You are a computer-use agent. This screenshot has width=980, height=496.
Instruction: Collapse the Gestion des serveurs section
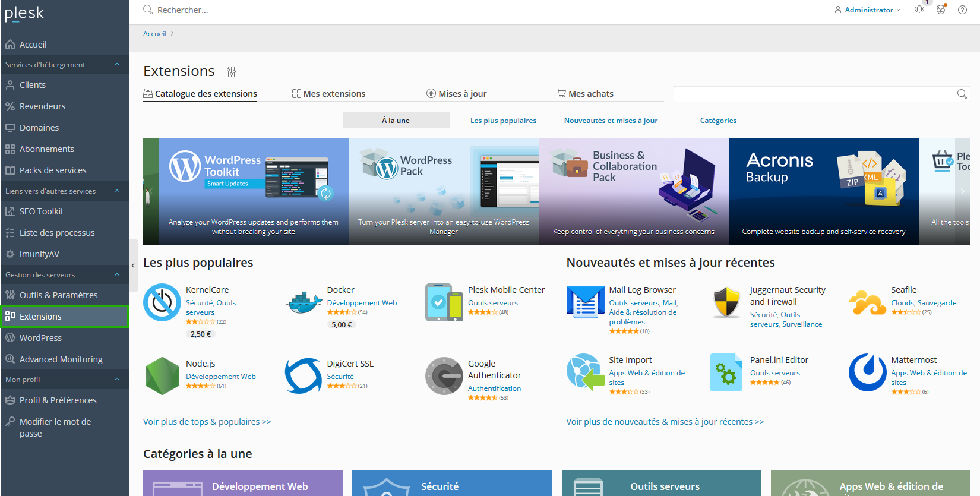65,275
